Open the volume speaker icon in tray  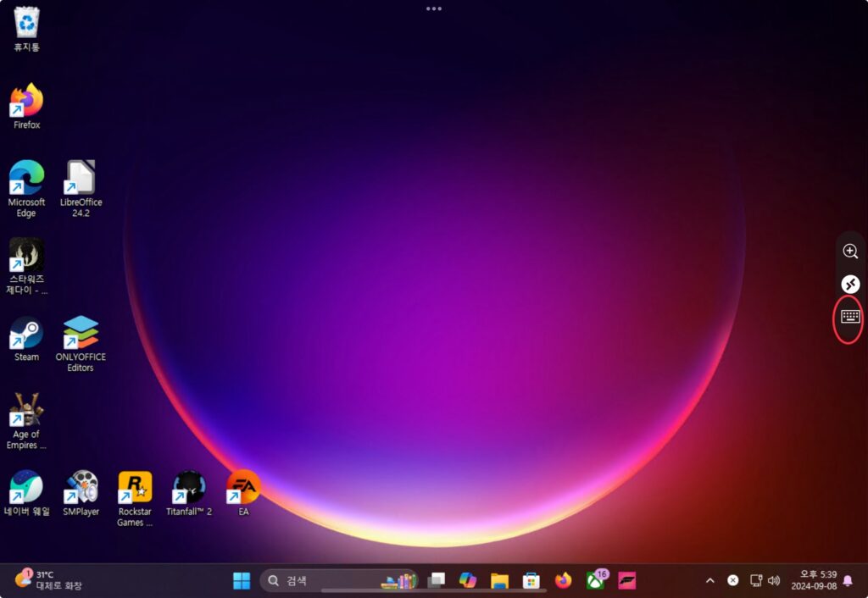coord(774,580)
